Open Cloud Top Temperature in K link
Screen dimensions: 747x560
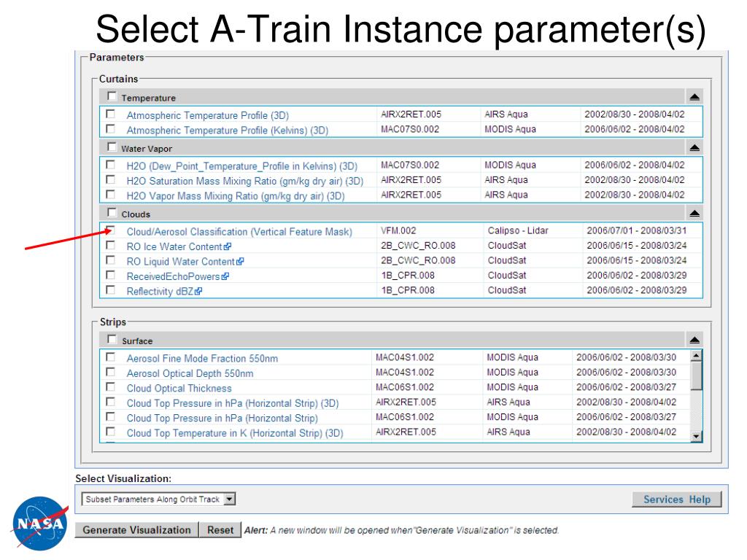click(x=235, y=433)
